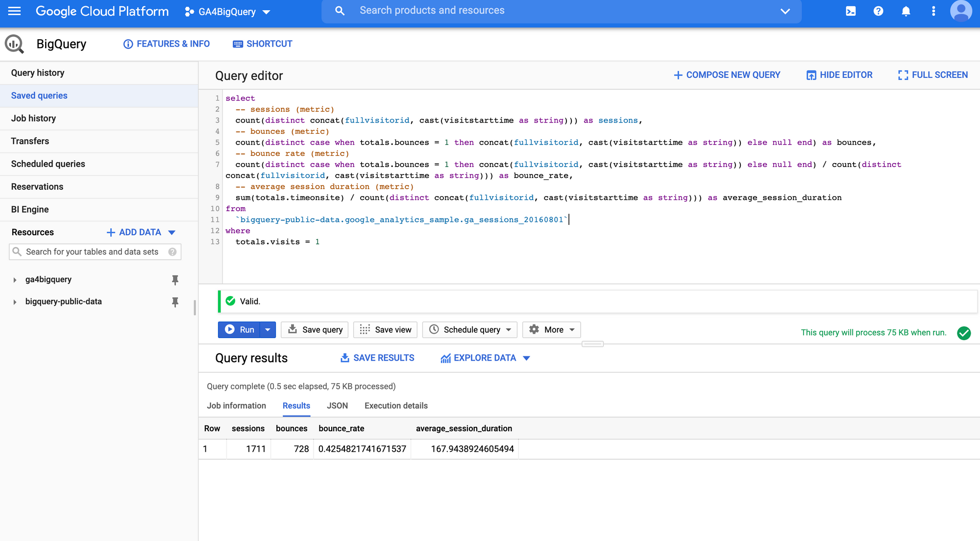Open the notifications bell

[x=906, y=11]
